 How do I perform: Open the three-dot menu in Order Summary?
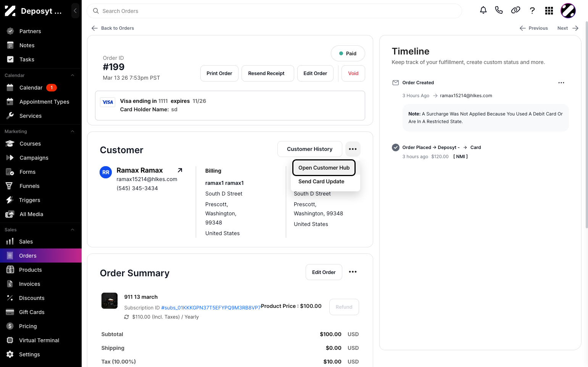click(353, 272)
